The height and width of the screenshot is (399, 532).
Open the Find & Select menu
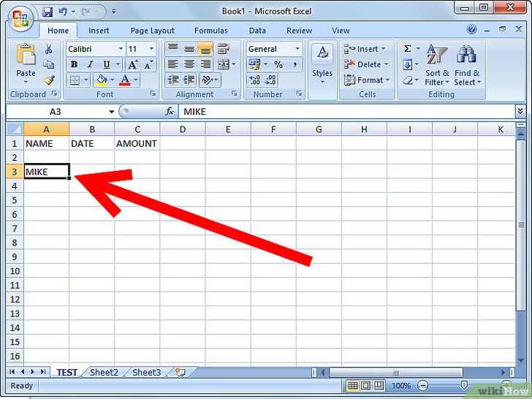pyautogui.click(x=467, y=64)
